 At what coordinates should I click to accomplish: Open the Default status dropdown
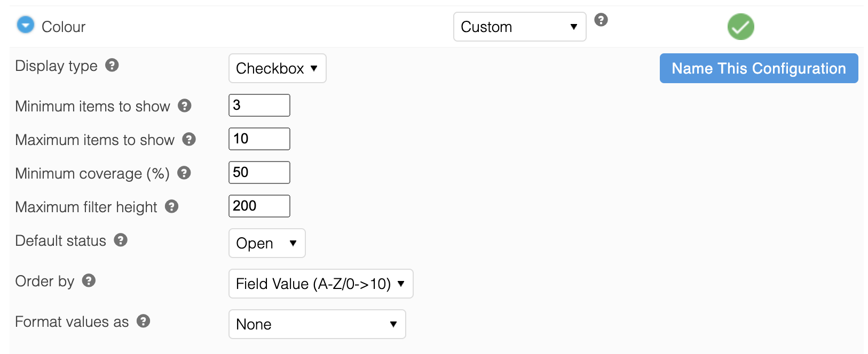267,243
